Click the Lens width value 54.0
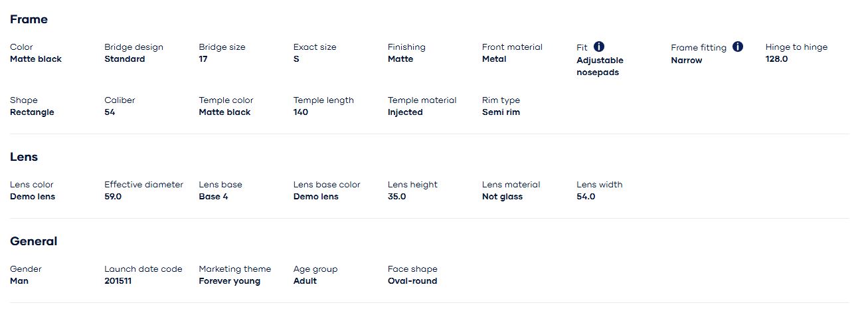Image resolution: width=868 pixels, height=313 pixels. (x=586, y=197)
